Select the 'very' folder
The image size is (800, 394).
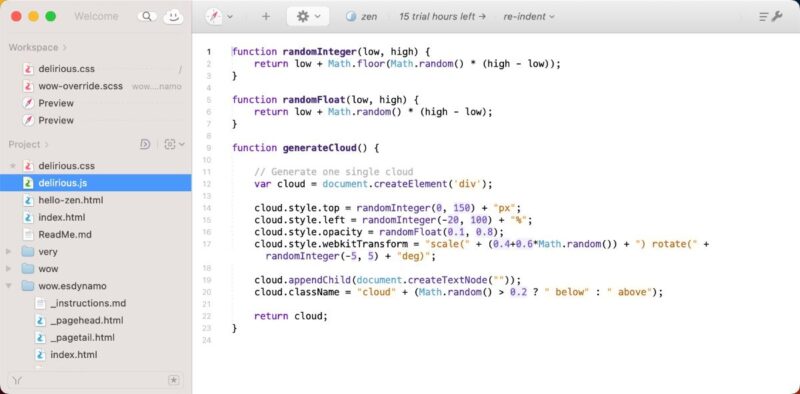point(48,252)
